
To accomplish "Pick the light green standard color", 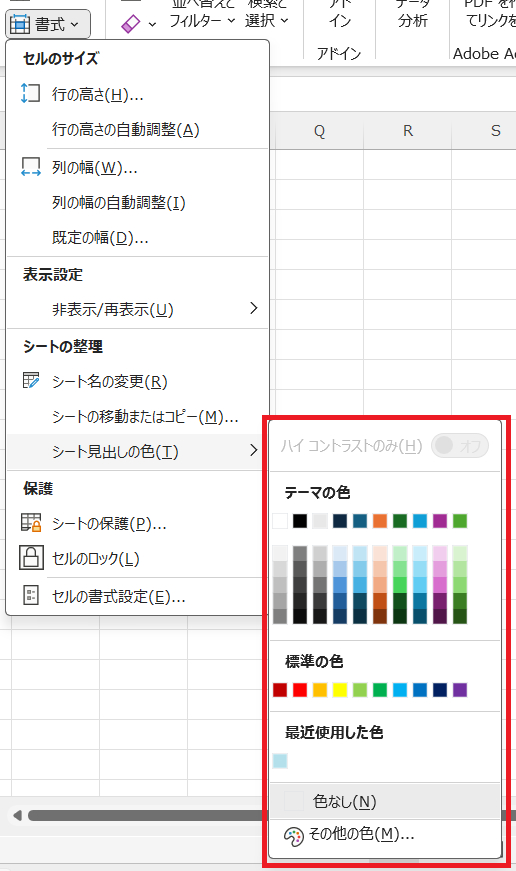I will pyautogui.click(x=360, y=690).
